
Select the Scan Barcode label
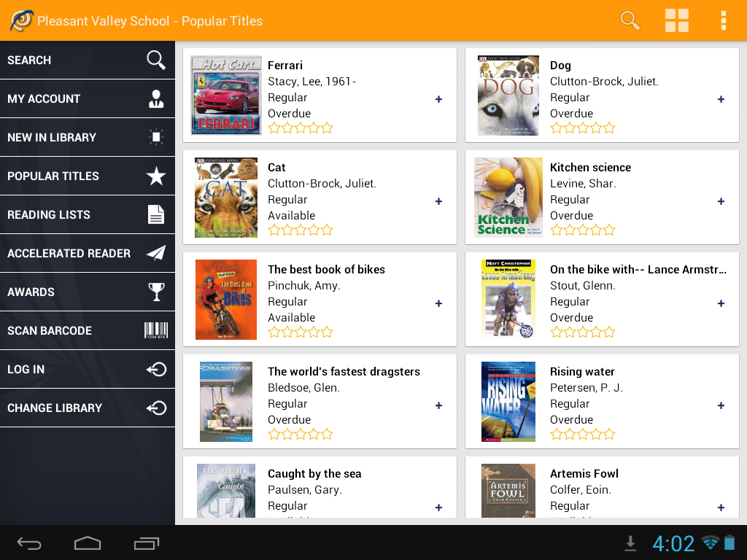[x=50, y=330]
